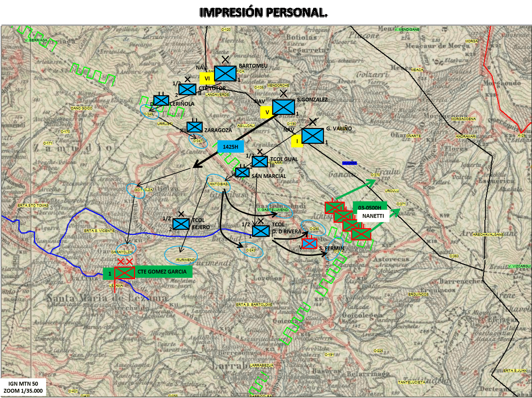This screenshot has height=398, width=532.
Task: Select the green box numbered 1
Action: point(109,274)
